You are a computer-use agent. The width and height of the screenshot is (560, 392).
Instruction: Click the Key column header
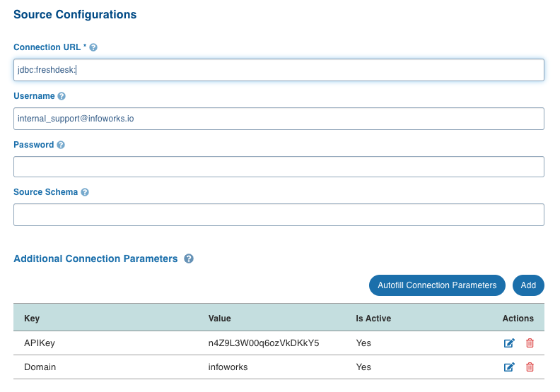coord(32,319)
